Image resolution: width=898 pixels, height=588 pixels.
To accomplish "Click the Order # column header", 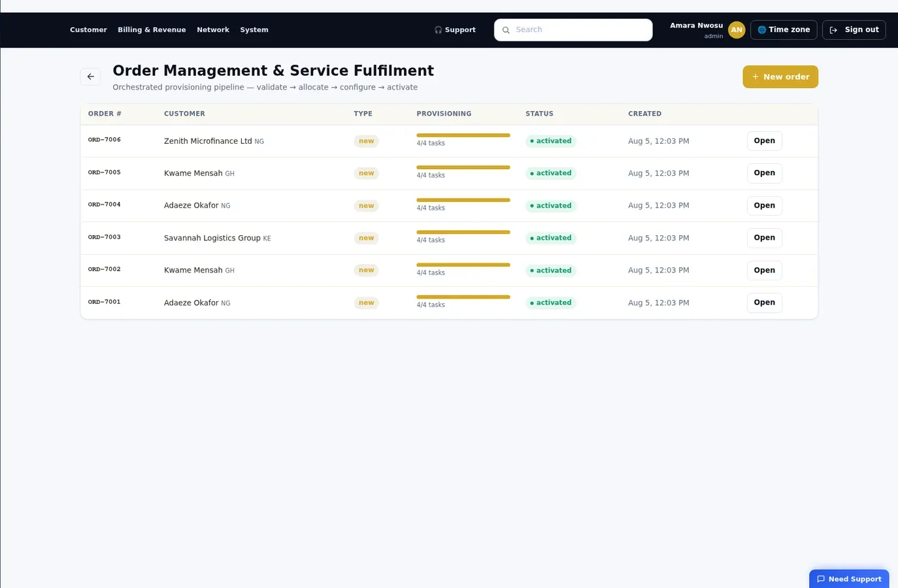I will pos(105,114).
